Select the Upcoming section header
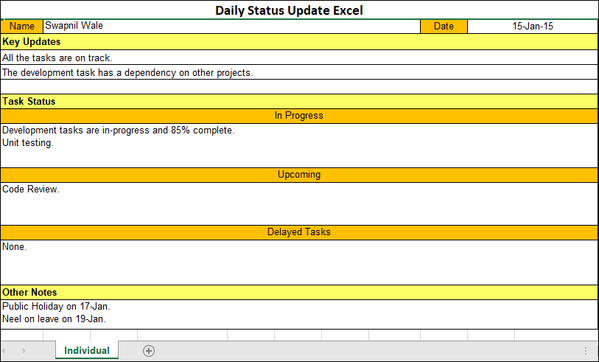Image resolution: width=599 pixels, height=362 pixels. [x=299, y=175]
